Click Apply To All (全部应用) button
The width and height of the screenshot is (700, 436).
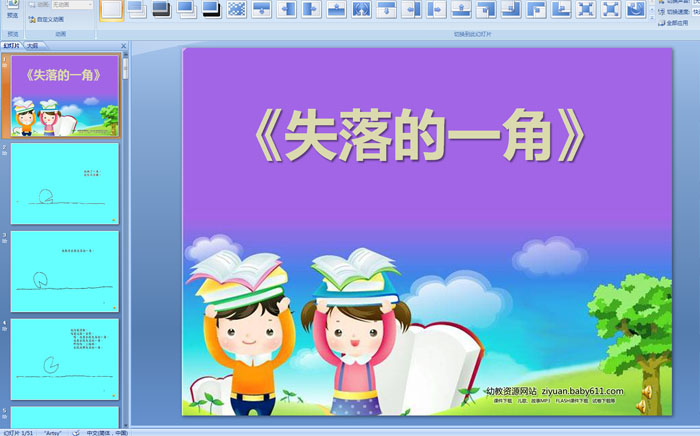tap(673, 23)
